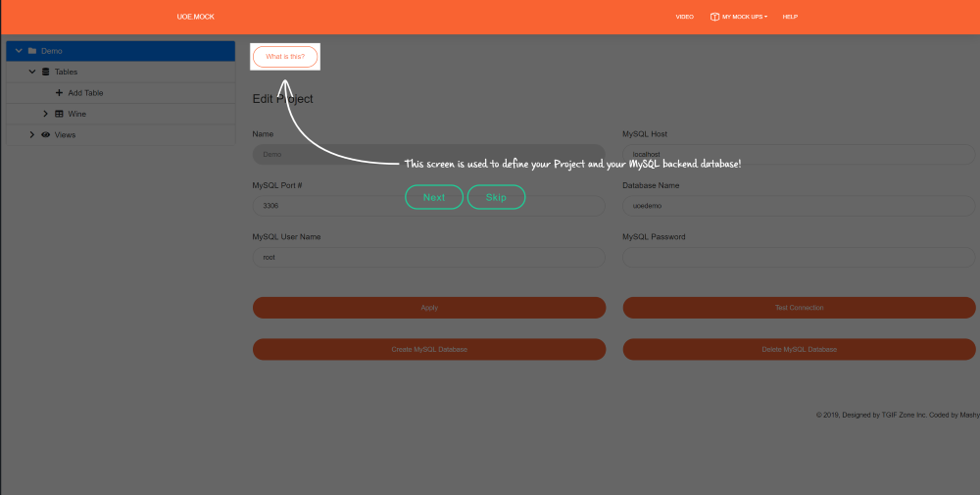Click the 'What is this?' button
This screenshot has height=495, width=980.
pyautogui.click(x=285, y=57)
